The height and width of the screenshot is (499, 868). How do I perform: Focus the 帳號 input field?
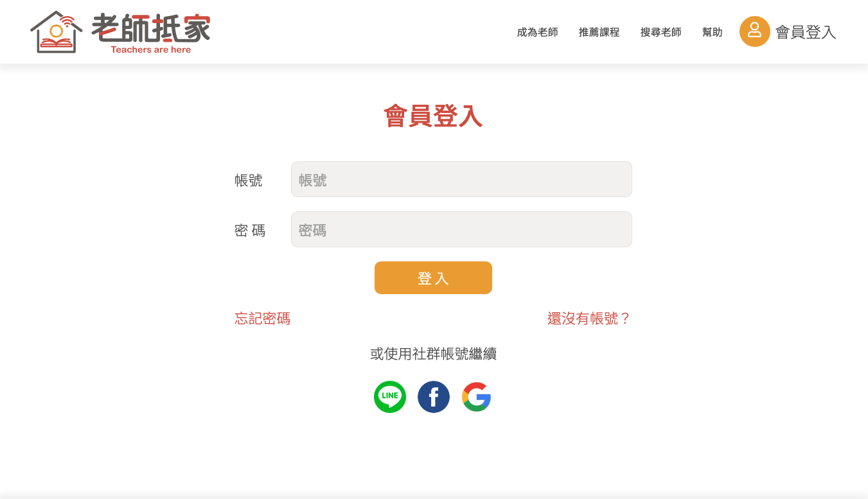pos(461,179)
